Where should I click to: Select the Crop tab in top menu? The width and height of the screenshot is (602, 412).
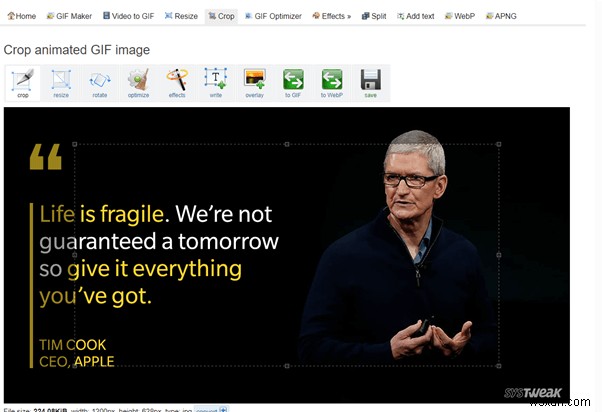(222, 16)
